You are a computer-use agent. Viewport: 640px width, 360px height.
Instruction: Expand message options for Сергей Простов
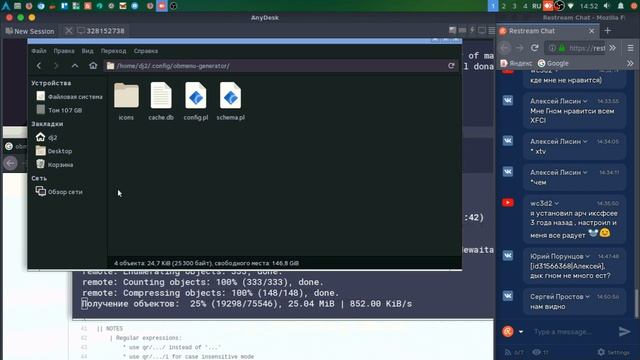[587, 297]
